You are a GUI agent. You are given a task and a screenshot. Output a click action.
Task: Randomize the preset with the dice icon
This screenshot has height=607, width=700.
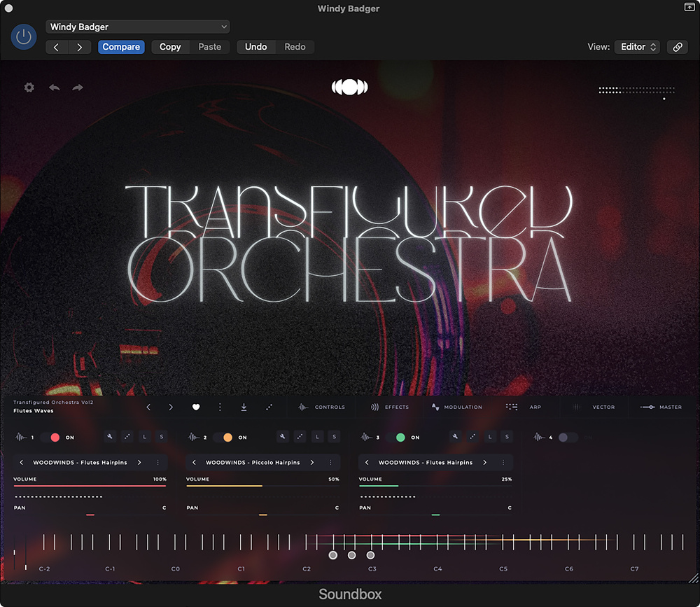(269, 407)
